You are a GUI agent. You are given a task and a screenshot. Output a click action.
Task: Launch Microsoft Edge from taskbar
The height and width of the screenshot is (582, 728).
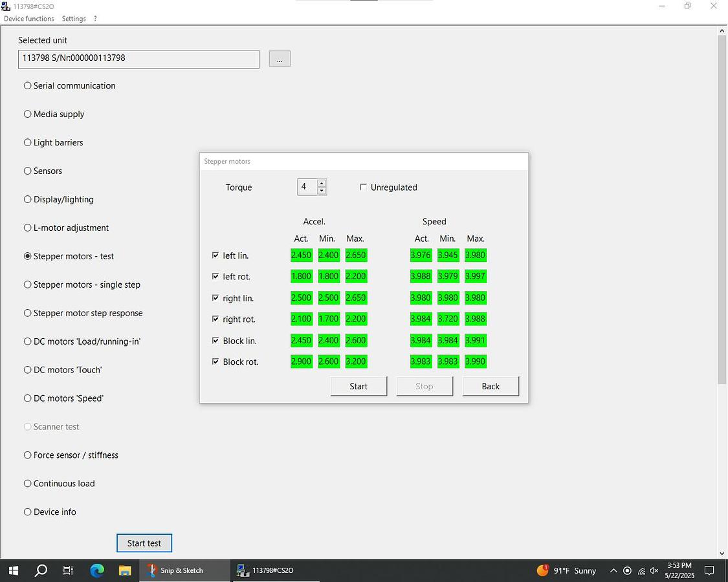(97, 570)
